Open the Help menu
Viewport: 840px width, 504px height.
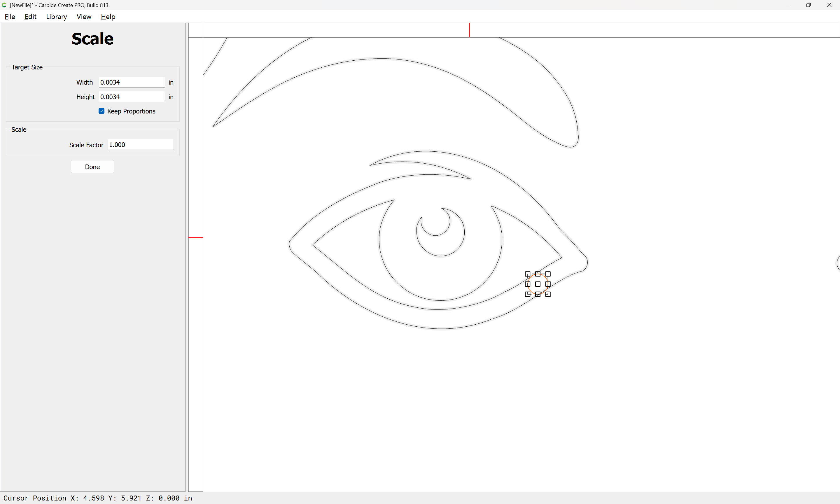click(x=108, y=17)
